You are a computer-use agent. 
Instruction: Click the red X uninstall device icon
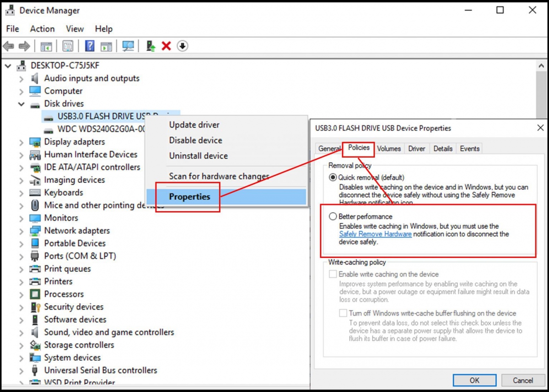[x=167, y=46]
